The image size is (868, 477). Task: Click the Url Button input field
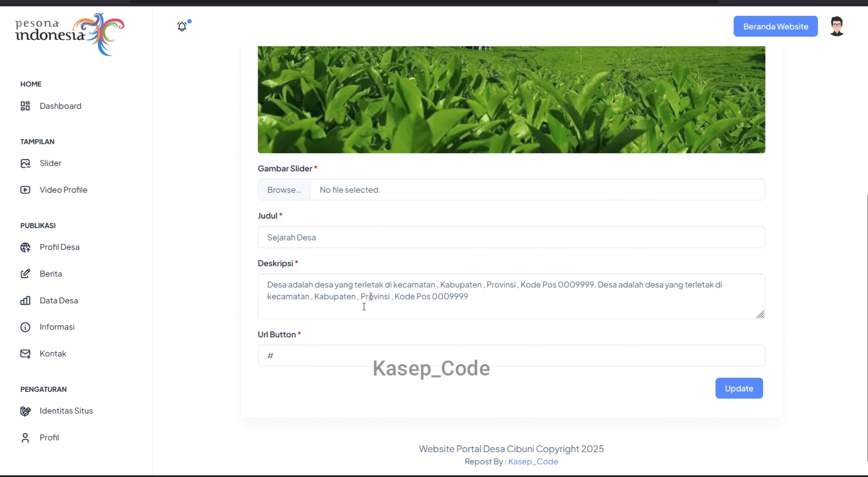coord(511,356)
